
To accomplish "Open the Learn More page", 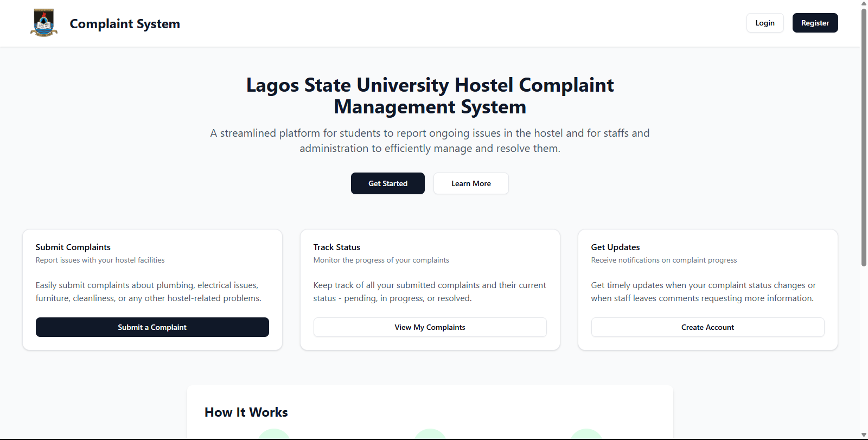I will coord(470,183).
